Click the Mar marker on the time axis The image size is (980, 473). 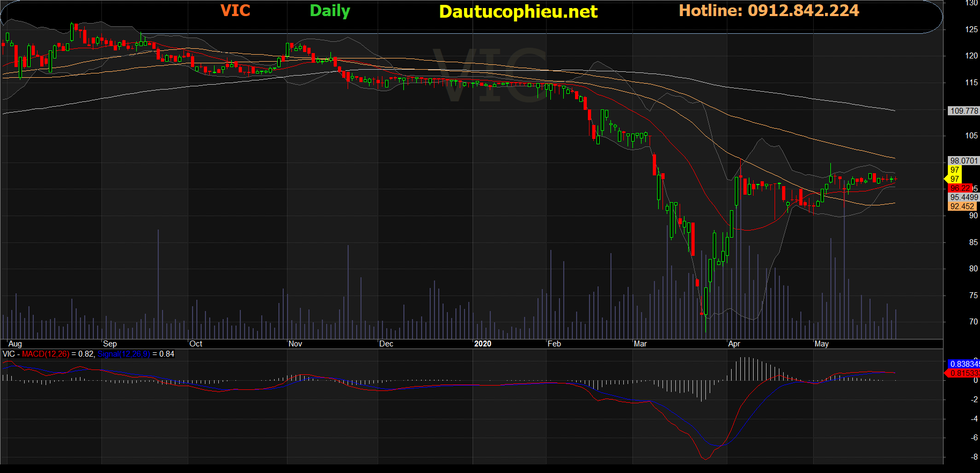pyautogui.click(x=640, y=344)
